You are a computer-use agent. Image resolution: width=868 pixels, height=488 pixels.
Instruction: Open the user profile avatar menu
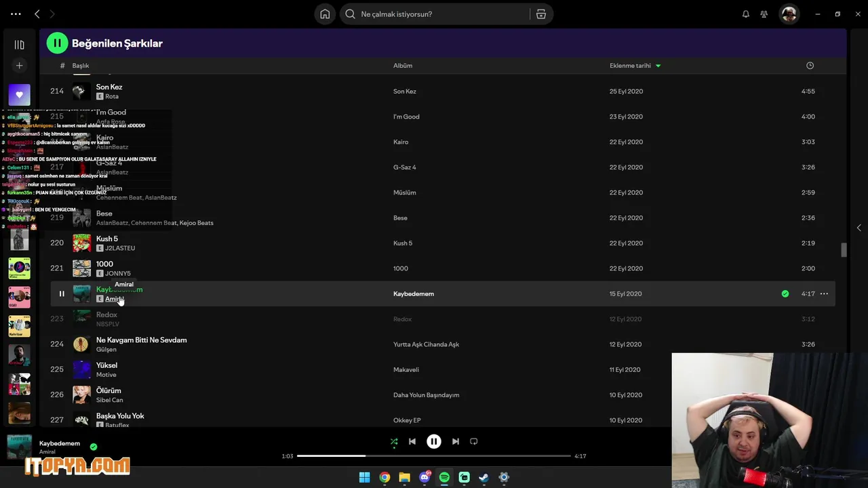[789, 14]
